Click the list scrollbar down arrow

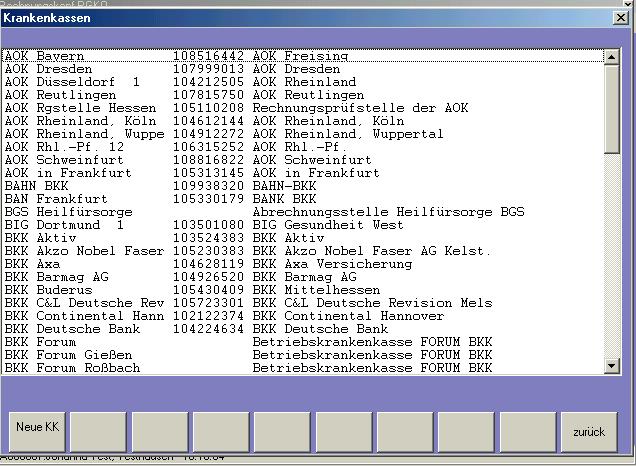pos(611,366)
